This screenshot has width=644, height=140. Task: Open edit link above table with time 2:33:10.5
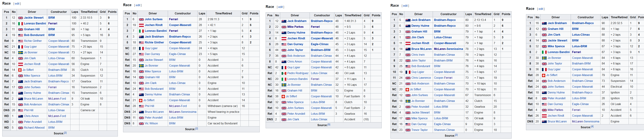(x=17, y=4)
